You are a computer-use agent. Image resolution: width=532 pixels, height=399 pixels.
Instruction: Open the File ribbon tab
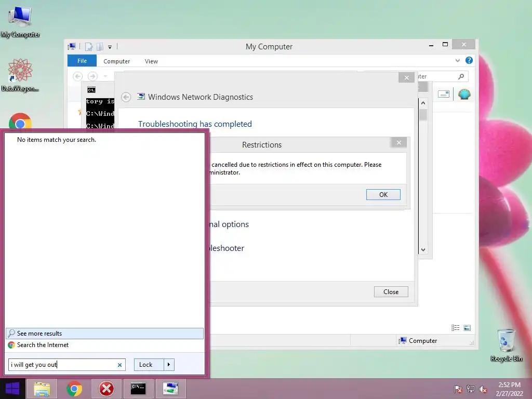click(x=82, y=61)
